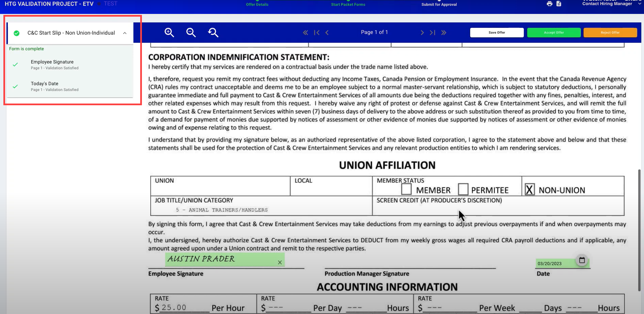The width and height of the screenshot is (644, 314).
Task: Print the offer with the printer icon
Action: (x=550, y=4)
